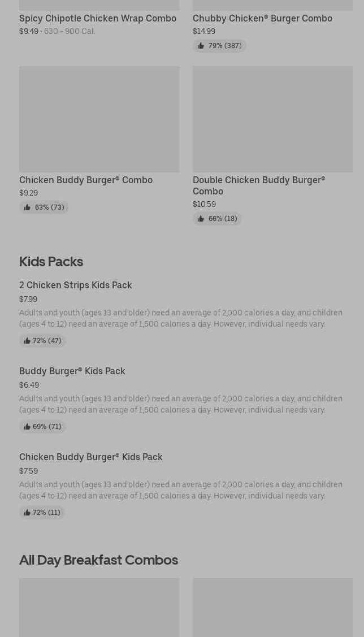
Task: Click the Kids Packs section heading
Action: pos(51,261)
